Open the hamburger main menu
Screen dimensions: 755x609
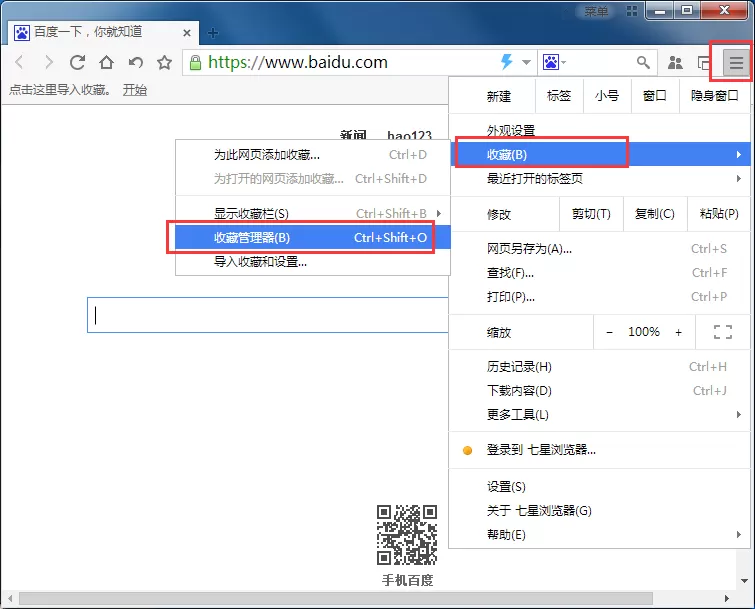[x=736, y=63]
